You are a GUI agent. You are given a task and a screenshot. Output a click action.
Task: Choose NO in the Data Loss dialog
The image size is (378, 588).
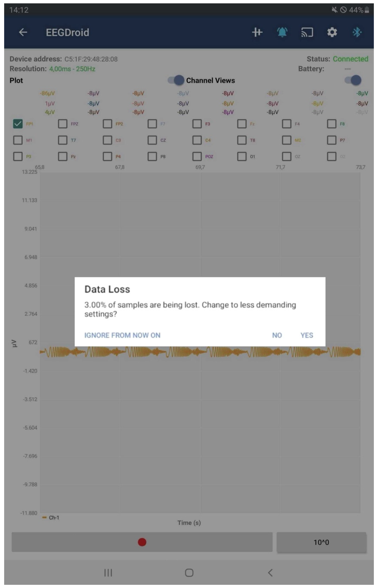coord(277,335)
